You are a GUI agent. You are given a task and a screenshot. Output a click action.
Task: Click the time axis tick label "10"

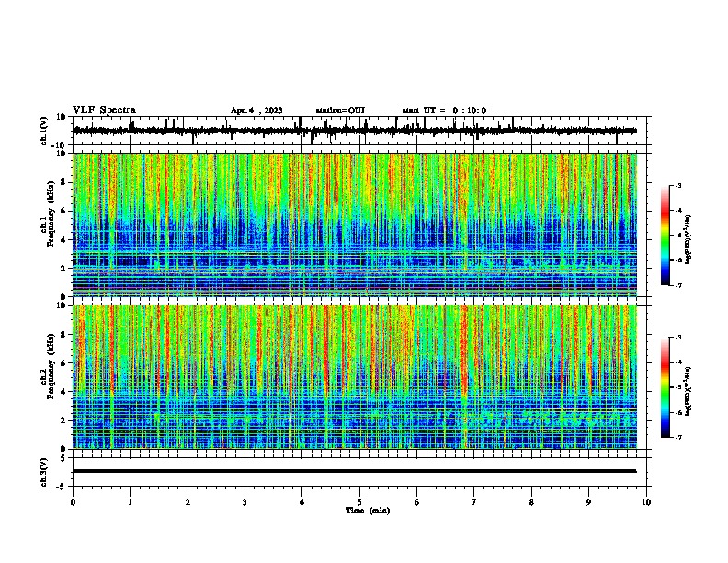tap(646, 502)
